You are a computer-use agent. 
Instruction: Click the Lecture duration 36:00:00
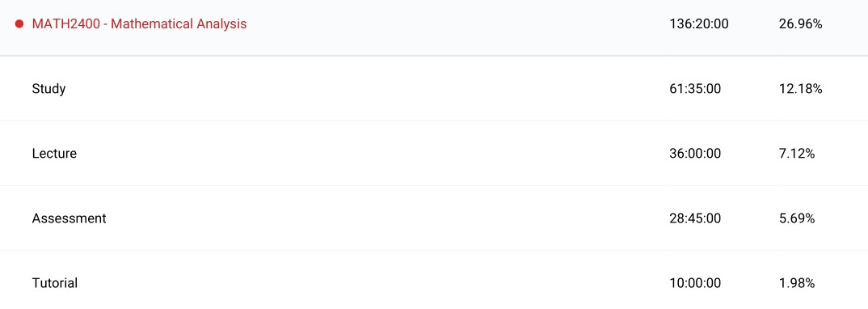tap(695, 154)
